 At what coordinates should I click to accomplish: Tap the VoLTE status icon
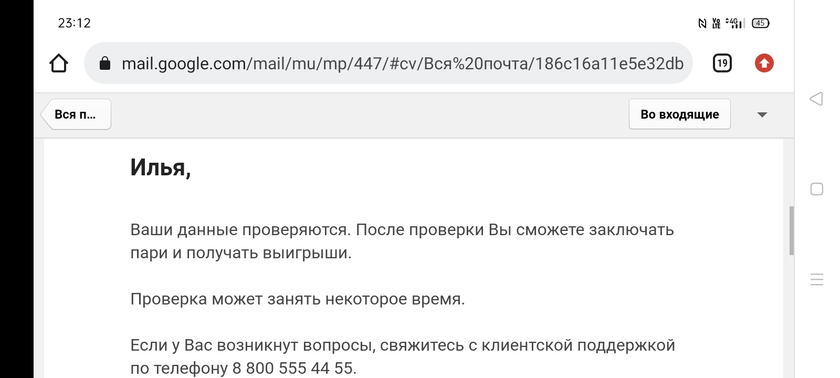pos(716,23)
